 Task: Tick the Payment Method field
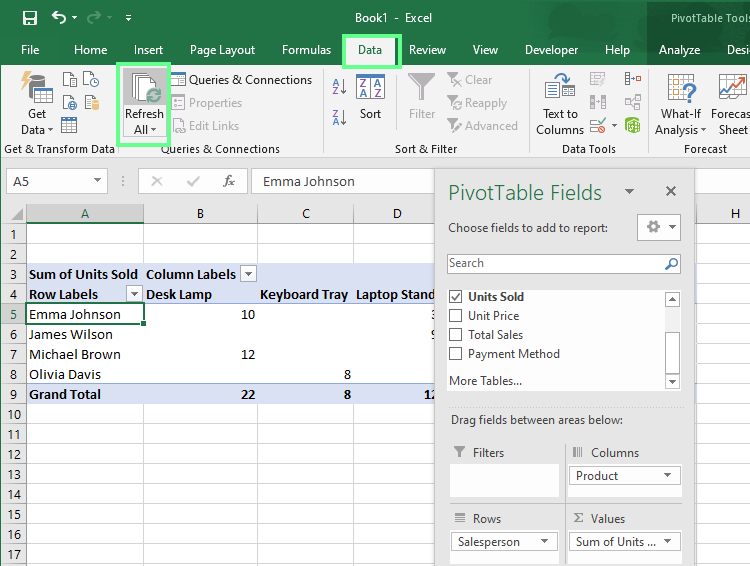456,354
